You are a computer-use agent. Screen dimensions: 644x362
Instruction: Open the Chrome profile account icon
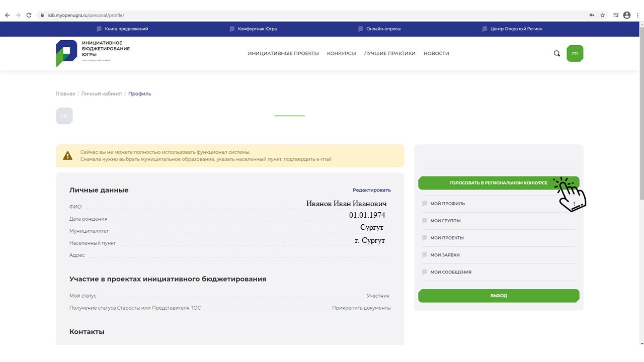point(627,15)
